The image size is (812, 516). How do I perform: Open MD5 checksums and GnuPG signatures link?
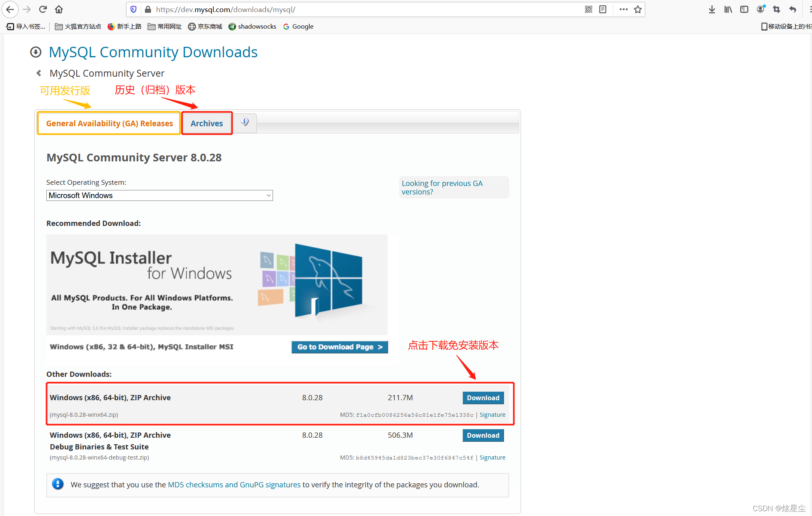(234, 485)
